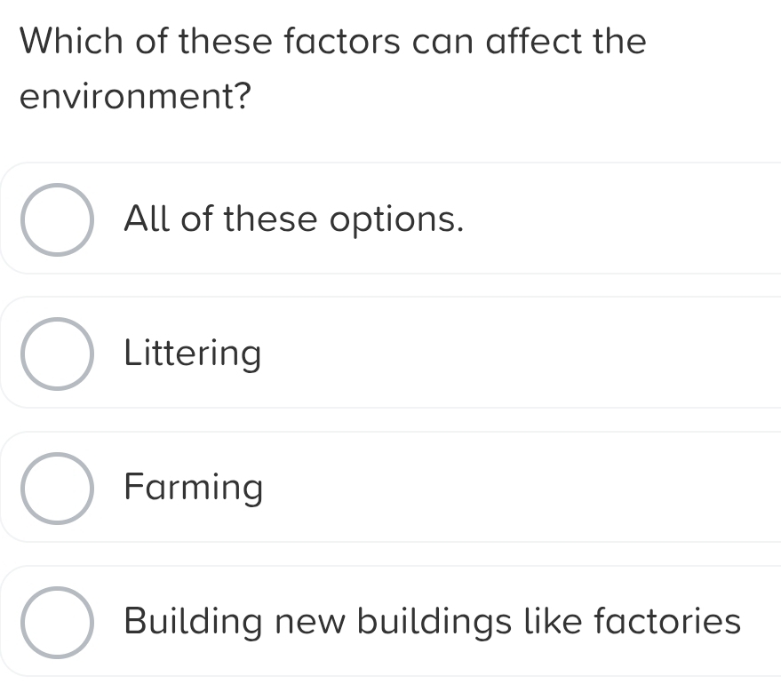This screenshot has height=700, width=781.
Task: Click the word 'environment?' in the question
Action: [x=133, y=95]
